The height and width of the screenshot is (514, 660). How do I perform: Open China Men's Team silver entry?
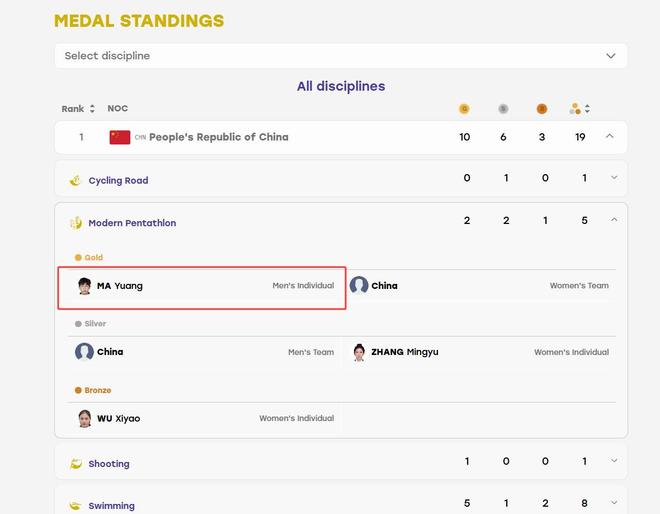205,352
